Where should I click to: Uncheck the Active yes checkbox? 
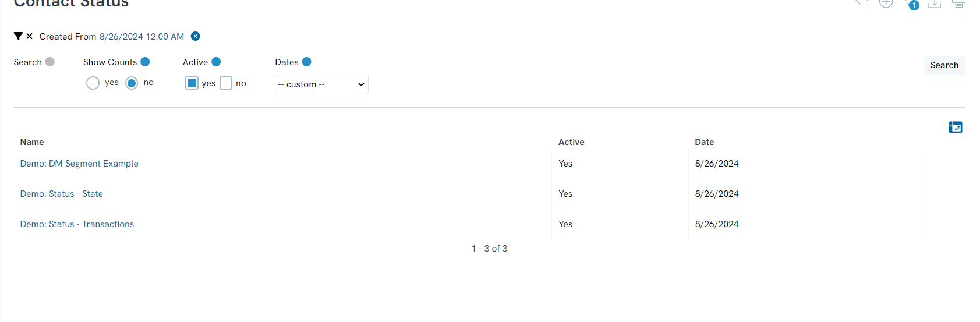coord(192,83)
